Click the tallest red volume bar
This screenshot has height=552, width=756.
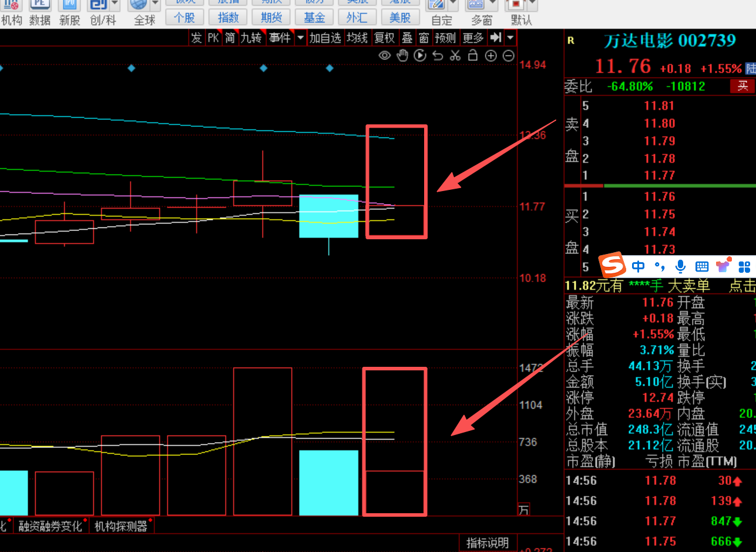263,441
